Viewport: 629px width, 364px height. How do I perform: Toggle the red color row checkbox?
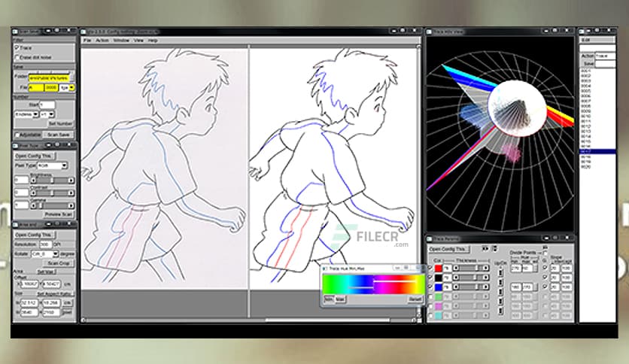tap(430, 268)
